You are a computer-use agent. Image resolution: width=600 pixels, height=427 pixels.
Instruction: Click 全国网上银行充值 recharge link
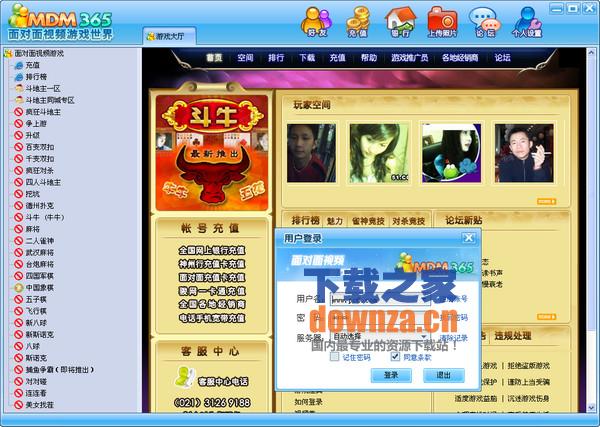tap(212, 251)
